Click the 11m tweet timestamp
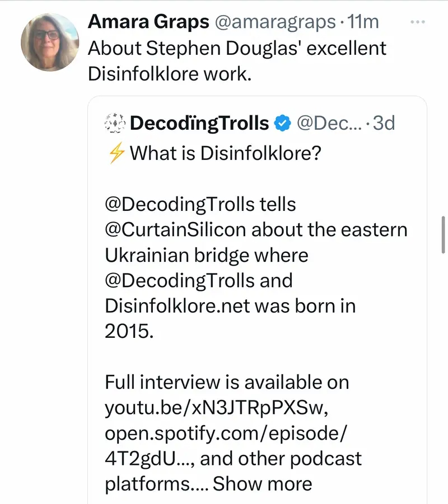The height and width of the screenshot is (504, 448). pyautogui.click(x=363, y=22)
